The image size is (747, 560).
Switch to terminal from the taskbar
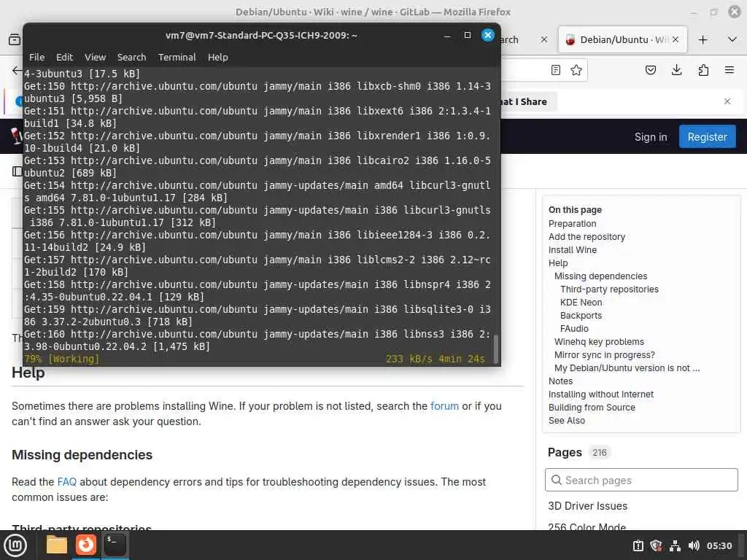point(115,545)
